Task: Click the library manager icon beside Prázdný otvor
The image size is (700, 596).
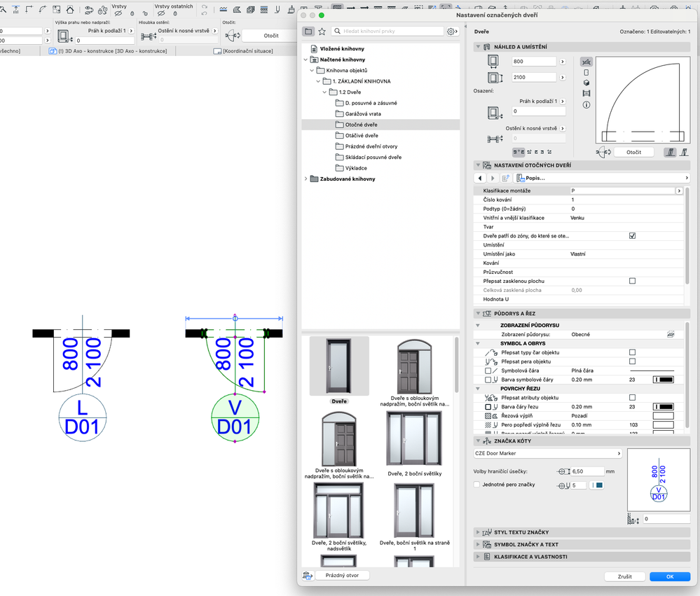Action: point(307,576)
